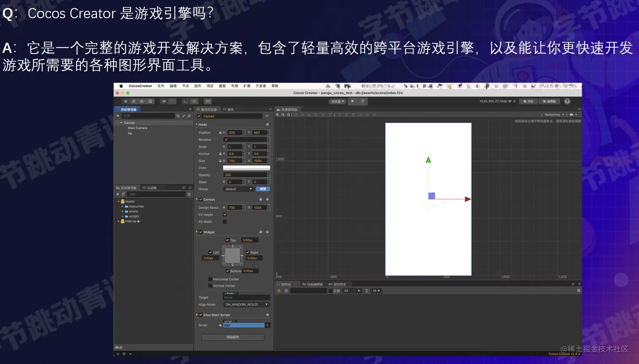
Task: Pick the Node Color white swatch
Action: [x=246, y=168]
